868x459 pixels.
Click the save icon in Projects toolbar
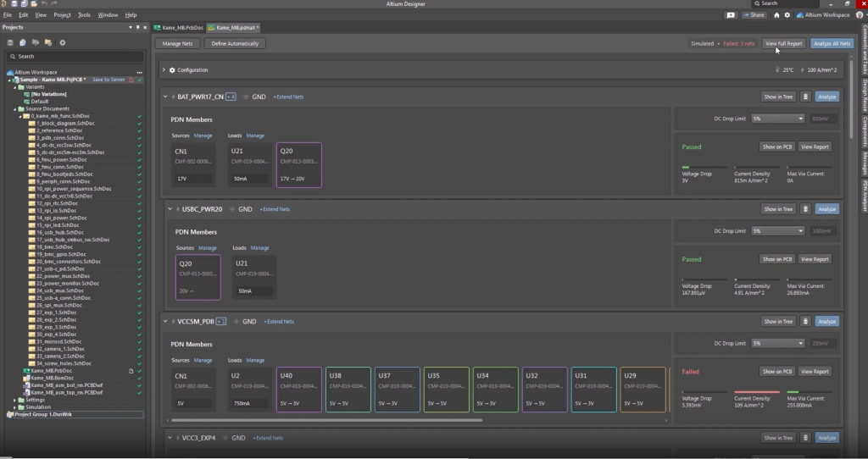tap(10, 42)
